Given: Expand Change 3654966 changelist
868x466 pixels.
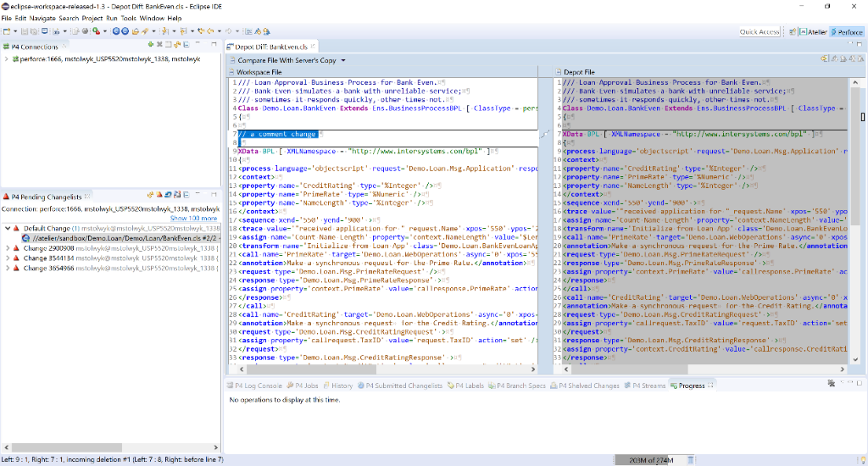Looking at the screenshot, I should click(7, 268).
